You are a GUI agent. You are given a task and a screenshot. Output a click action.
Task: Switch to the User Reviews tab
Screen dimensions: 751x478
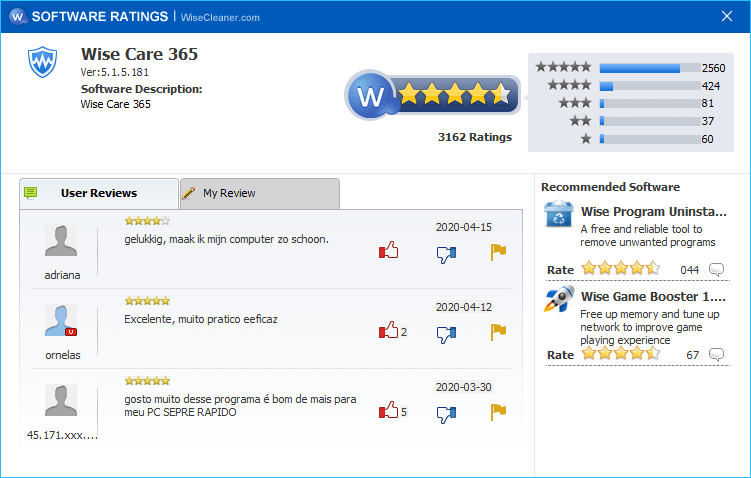(x=99, y=193)
